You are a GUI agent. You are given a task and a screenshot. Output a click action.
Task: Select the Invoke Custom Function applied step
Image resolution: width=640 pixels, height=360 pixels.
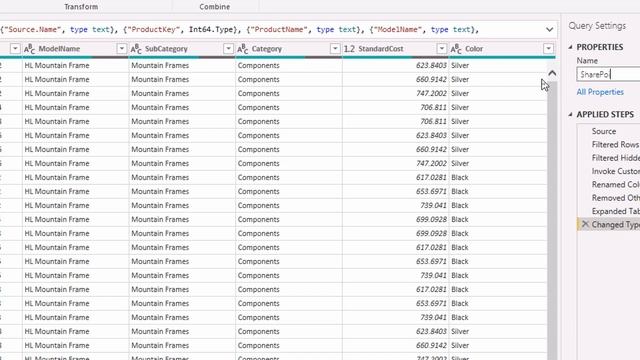click(x=616, y=171)
